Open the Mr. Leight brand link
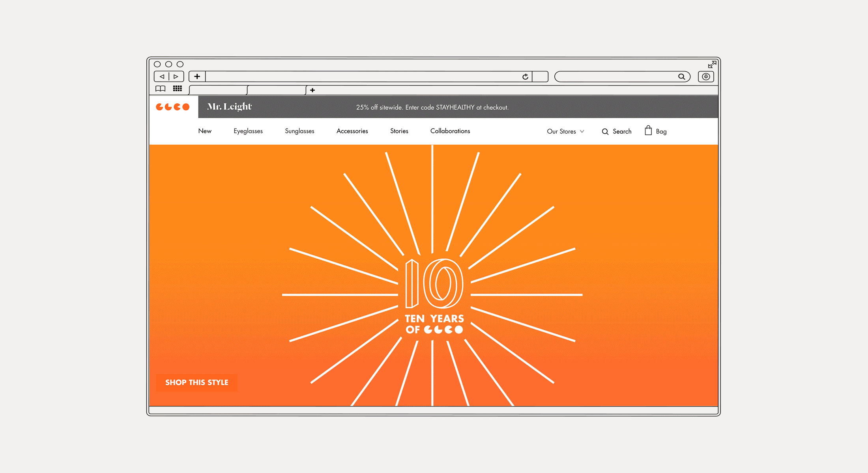868x473 pixels. coord(230,106)
